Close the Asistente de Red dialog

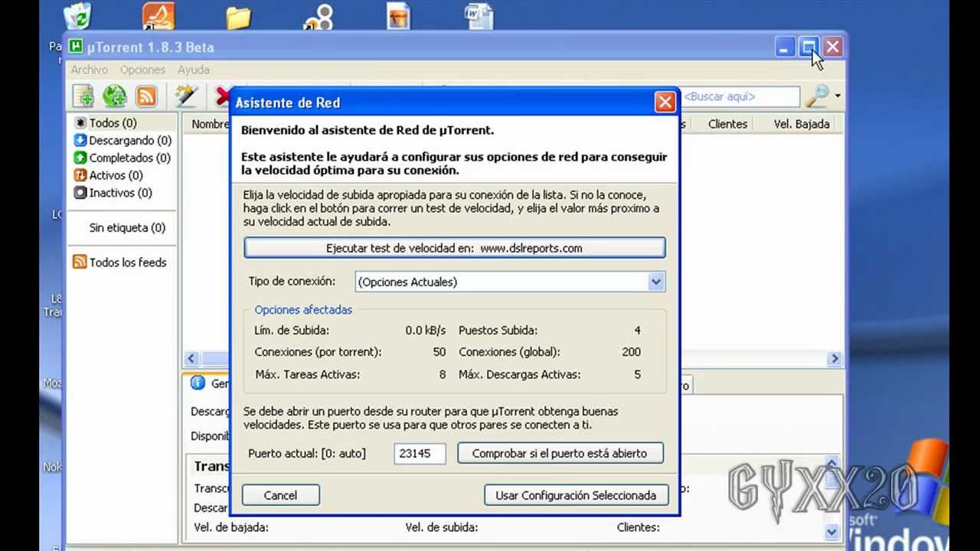pyautogui.click(x=665, y=102)
